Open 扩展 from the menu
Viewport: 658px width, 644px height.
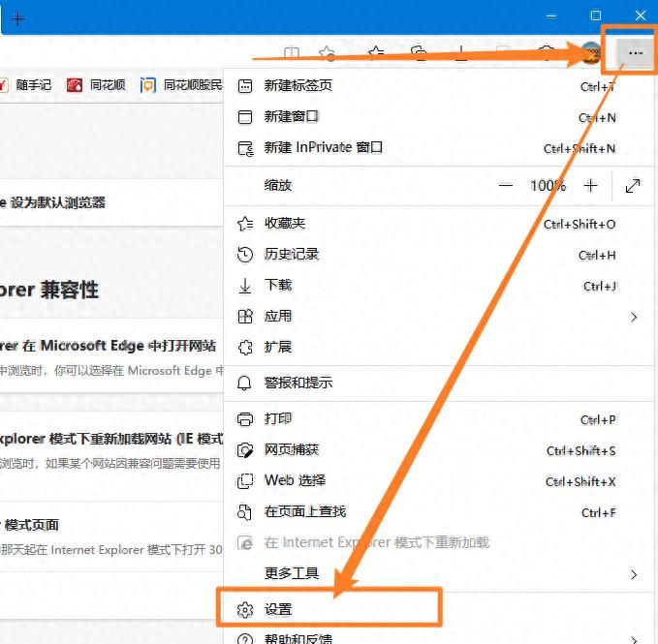click(x=437, y=347)
